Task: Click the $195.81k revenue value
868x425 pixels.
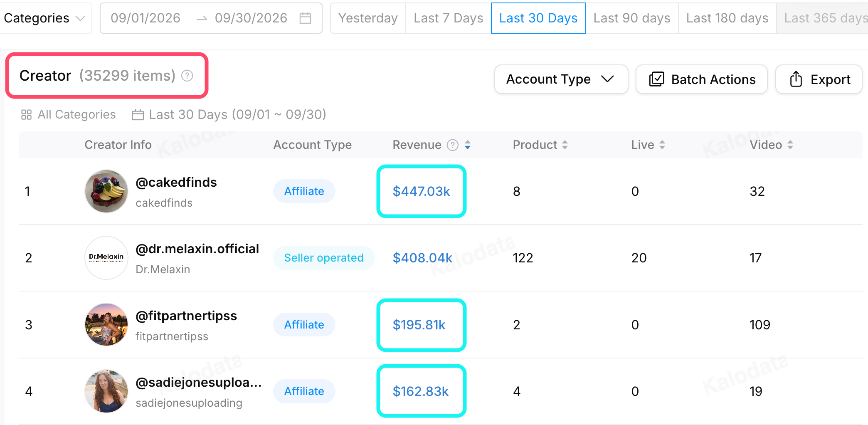Action: (419, 325)
